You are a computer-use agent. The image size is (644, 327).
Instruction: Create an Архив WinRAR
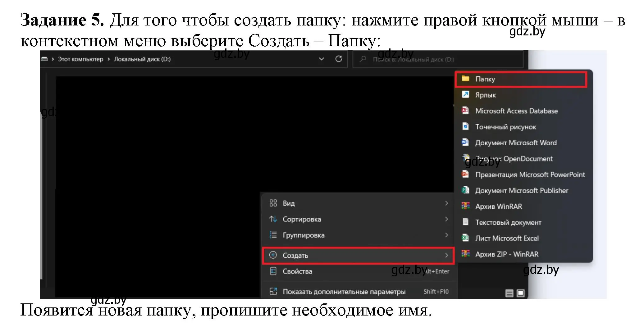coord(521,207)
